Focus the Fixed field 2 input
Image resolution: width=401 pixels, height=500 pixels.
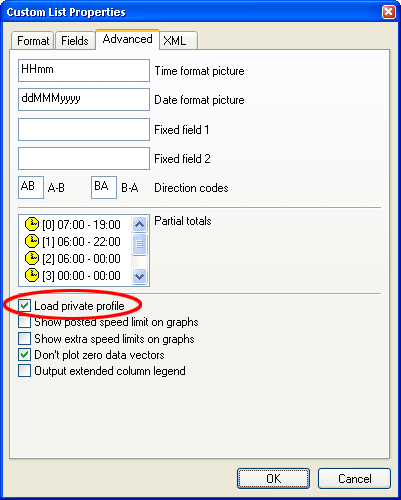click(x=84, y=159)
